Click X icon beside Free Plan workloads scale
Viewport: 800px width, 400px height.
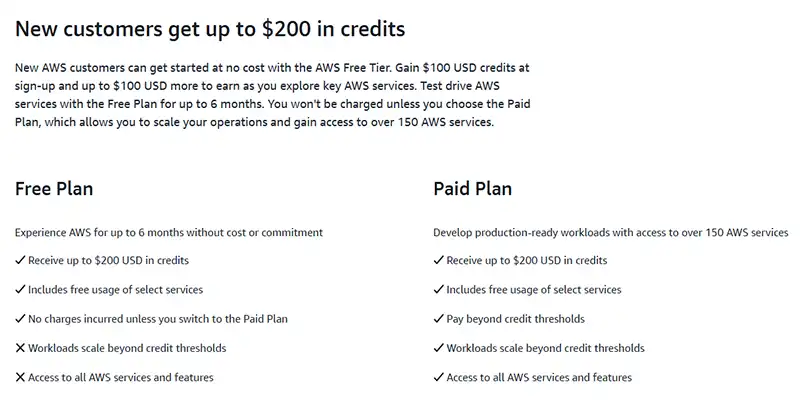[20, 348]
